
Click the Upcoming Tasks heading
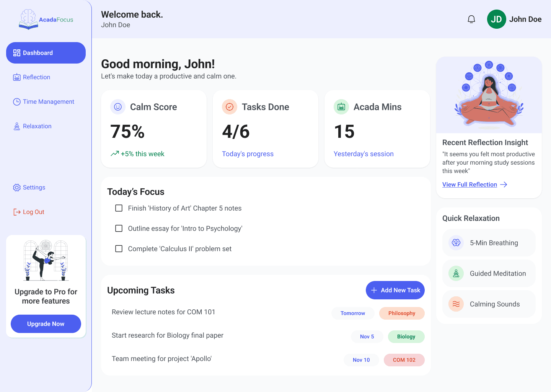point(141,290)
